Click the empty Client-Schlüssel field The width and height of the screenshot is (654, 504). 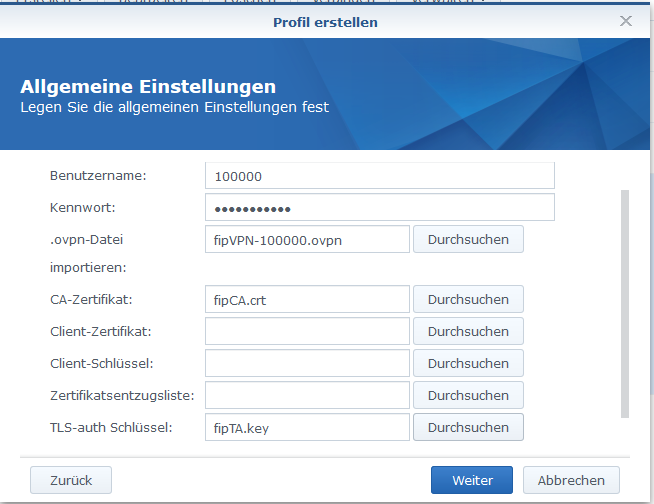pyautogui.click(x=307, y=363)
